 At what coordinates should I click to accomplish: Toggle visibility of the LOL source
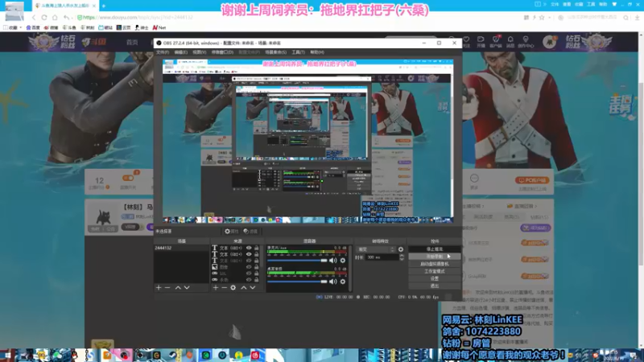pos(249,274)
